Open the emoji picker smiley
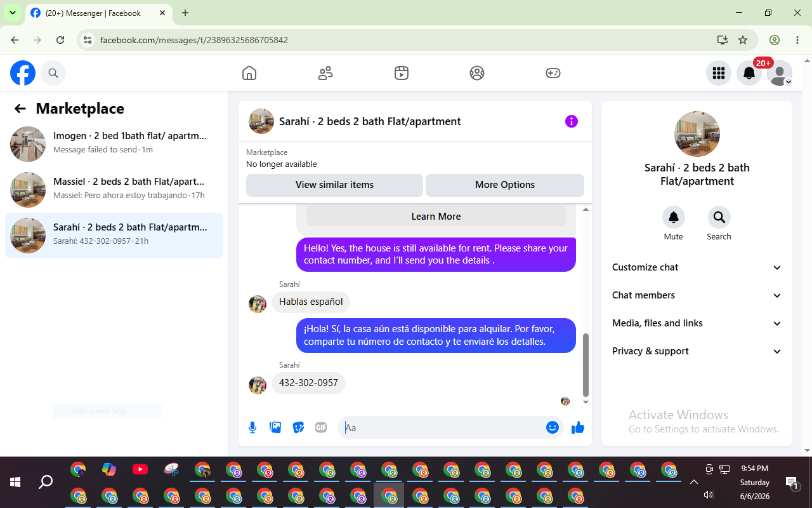The image size is (812, 508). point(553,427)
